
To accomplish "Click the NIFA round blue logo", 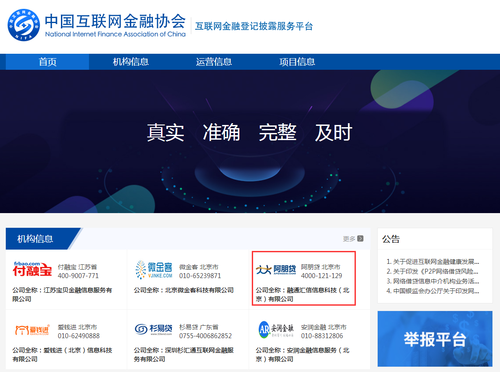I will pyautogui.click(x=24, y=25).
